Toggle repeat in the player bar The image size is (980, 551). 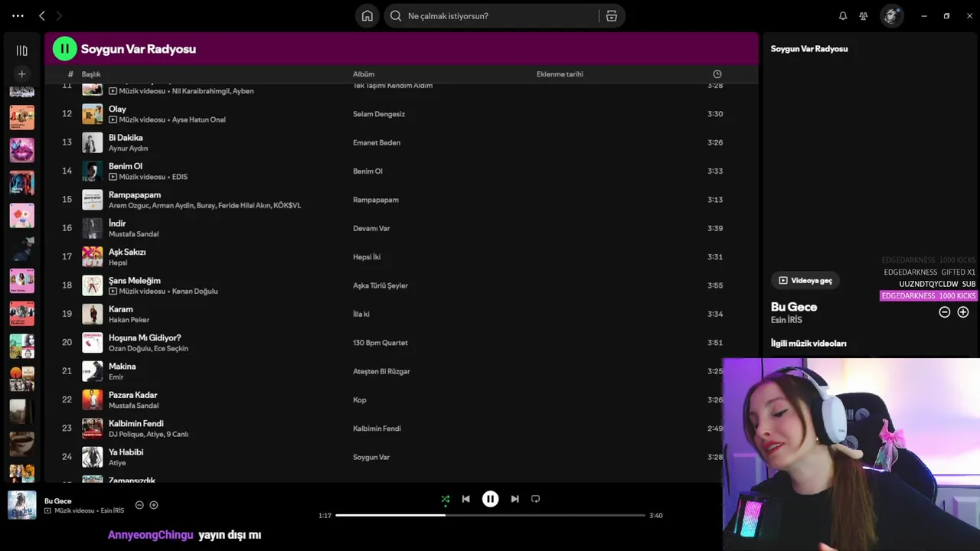click(535, 499)
